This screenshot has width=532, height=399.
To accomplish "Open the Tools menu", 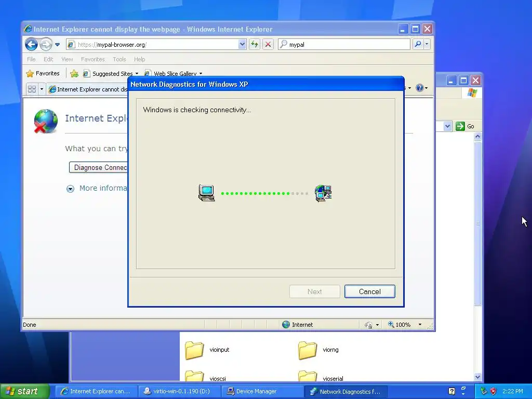I will (x=119, y=59).
